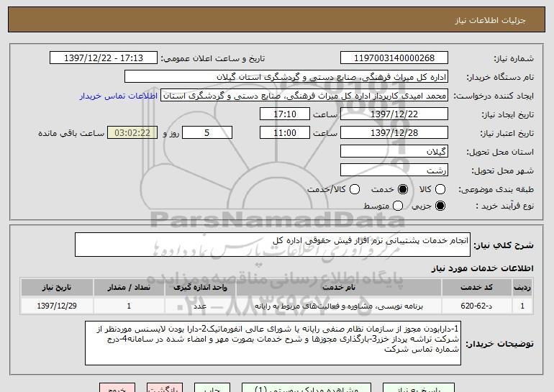
Task: Click the validity time field 11:00
Action: tap(285, 133)
